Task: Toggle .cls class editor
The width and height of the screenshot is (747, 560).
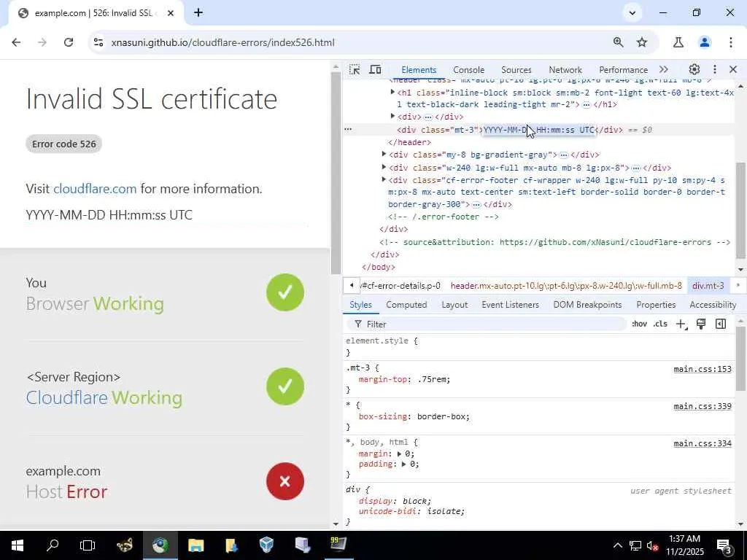Action: tap(660, 324)
